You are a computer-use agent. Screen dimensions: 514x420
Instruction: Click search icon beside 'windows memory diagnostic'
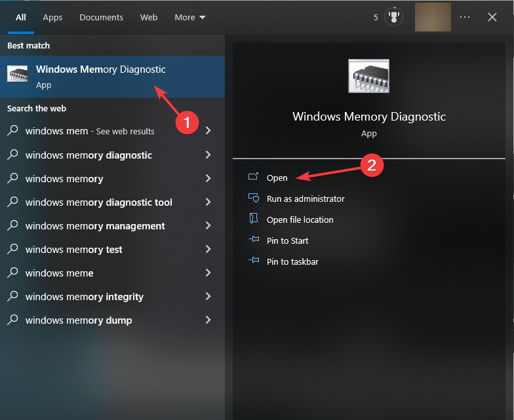click(12, 155)
